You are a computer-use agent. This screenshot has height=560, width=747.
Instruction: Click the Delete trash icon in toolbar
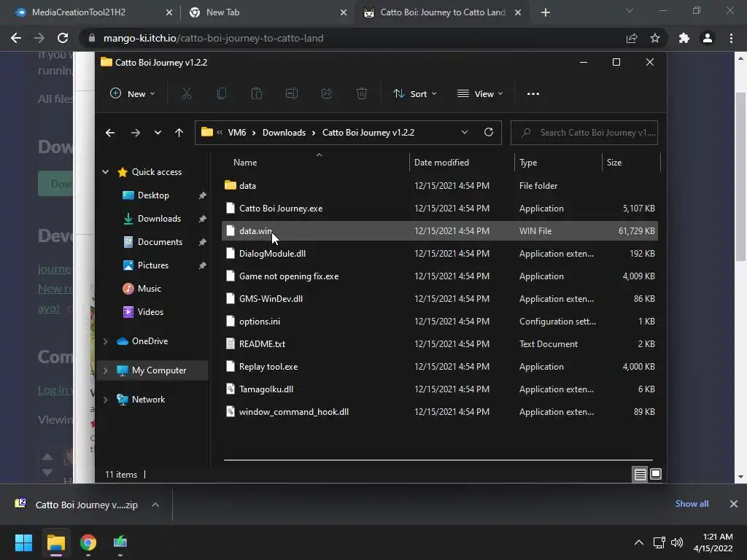(x=362, y=94)
